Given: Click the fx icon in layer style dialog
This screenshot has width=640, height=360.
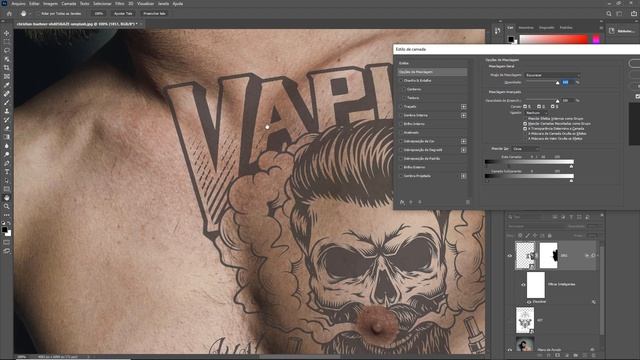Looking at the screenshot, I should point(402,202).
